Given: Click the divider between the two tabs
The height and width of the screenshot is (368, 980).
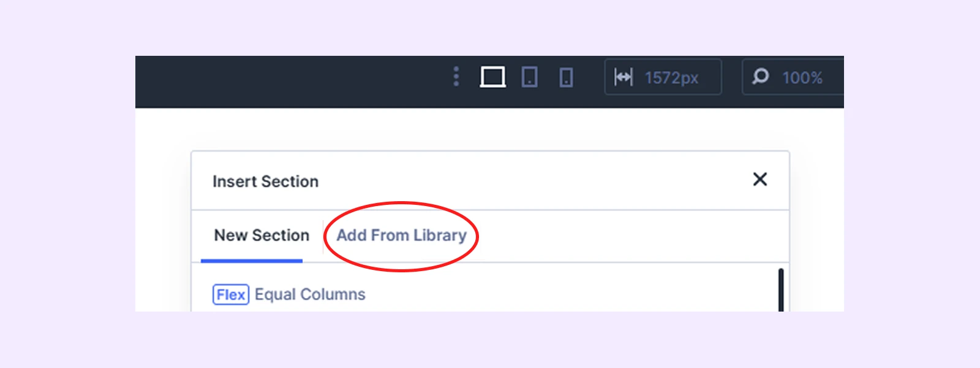Looking at the screenshot, I should point(323,237).
